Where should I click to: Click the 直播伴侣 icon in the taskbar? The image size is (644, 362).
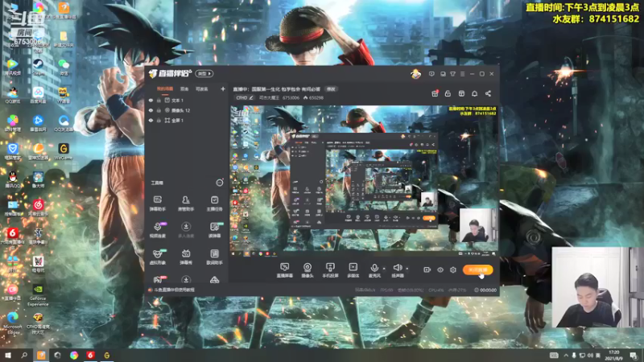click(x=41, y=355)
